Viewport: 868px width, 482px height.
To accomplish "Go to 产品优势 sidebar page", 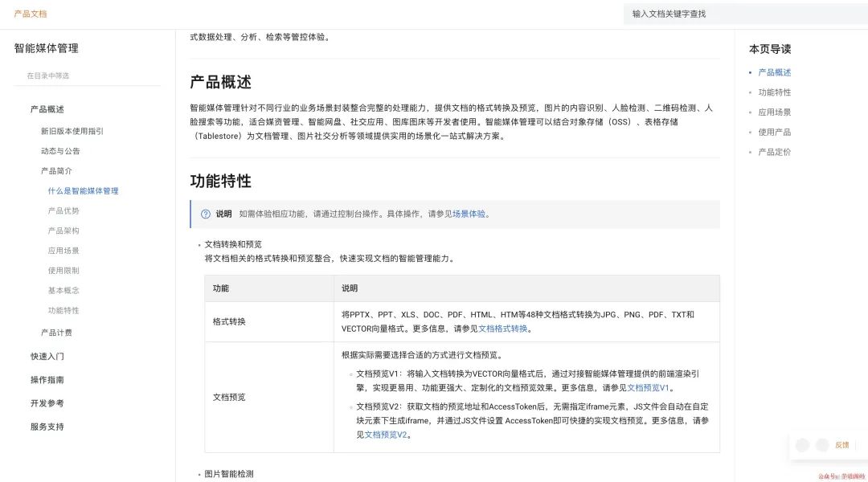I will [x=63, y=210].
